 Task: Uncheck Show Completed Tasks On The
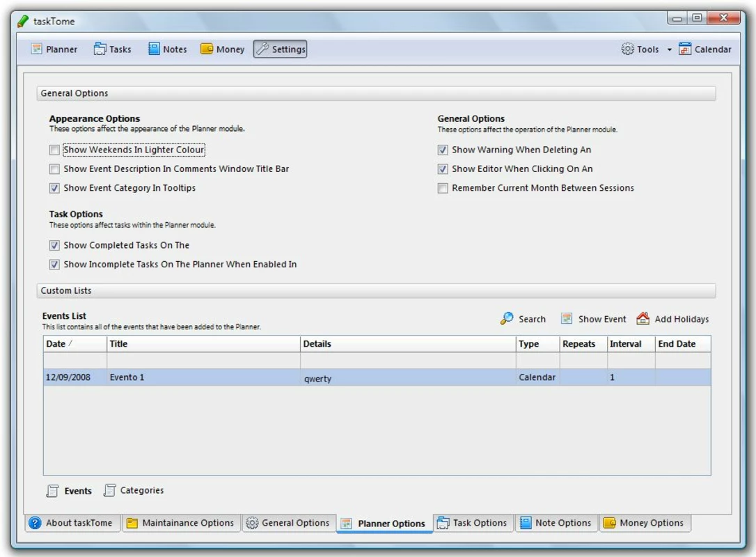coord(54,246)
